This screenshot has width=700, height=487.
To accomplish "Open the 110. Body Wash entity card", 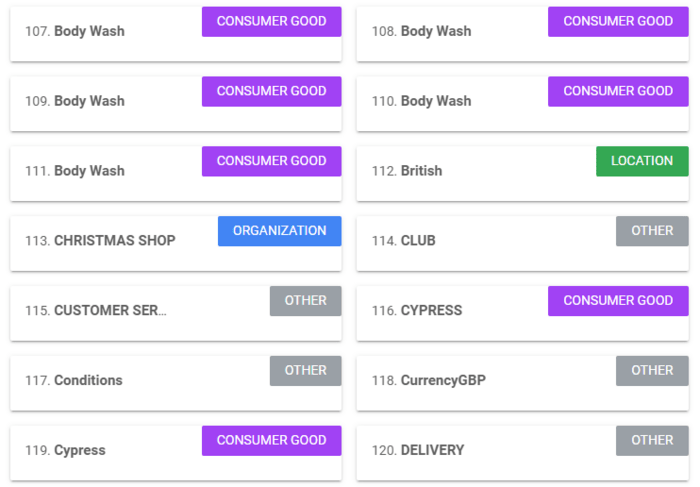I will (x=522, y=104).
